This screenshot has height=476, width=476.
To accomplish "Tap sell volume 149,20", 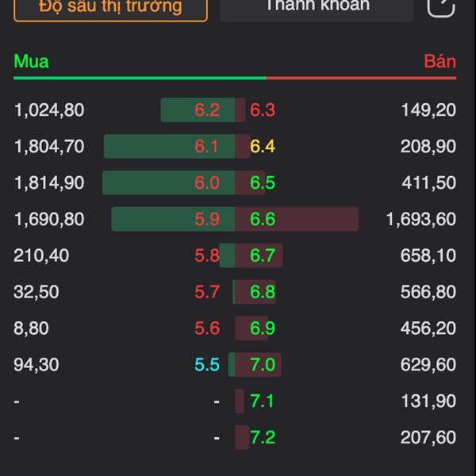I will [428, 110].
